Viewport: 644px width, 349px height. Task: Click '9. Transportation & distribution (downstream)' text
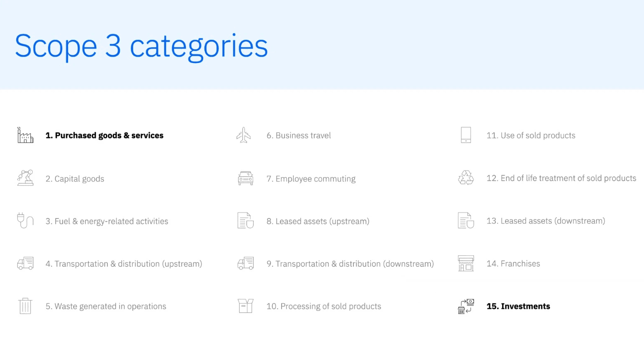click(x=350, y=264)
